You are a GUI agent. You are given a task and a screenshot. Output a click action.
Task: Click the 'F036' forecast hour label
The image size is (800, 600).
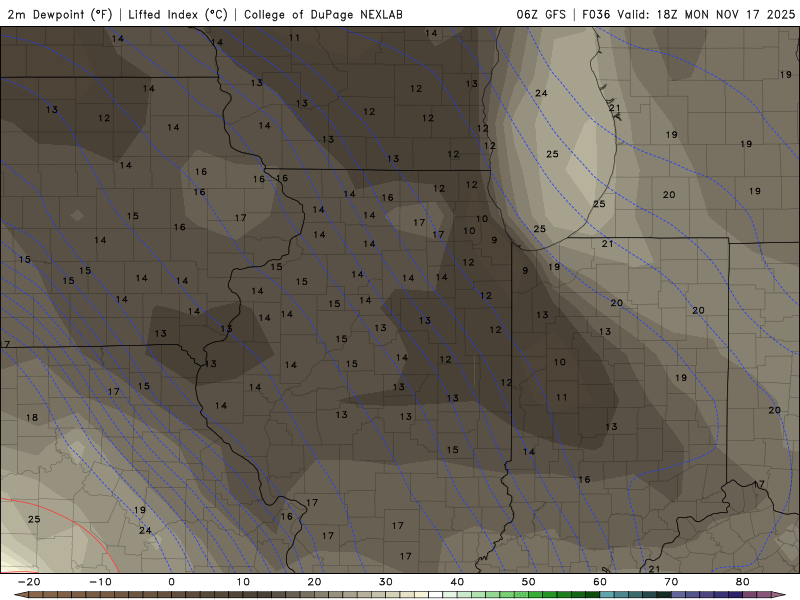pos(596,14)
